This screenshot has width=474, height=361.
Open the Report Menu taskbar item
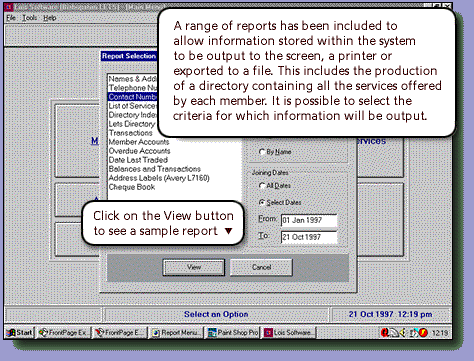pyautogui.click(x=176, y=333)
